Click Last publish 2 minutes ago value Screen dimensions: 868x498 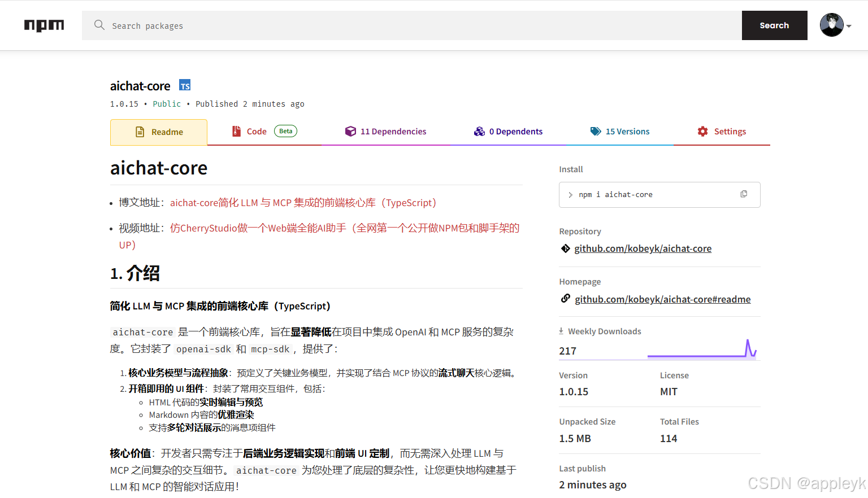(592, 484)
